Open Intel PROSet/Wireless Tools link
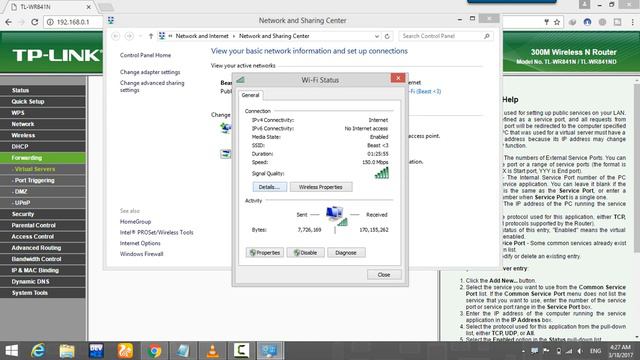640x360 pixels. pyautogui.click(x=156, y=232)
